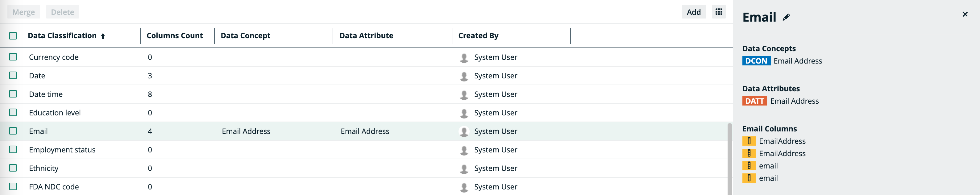
Task: Check the Currency code row checkbox
Action: click(13, 57)
